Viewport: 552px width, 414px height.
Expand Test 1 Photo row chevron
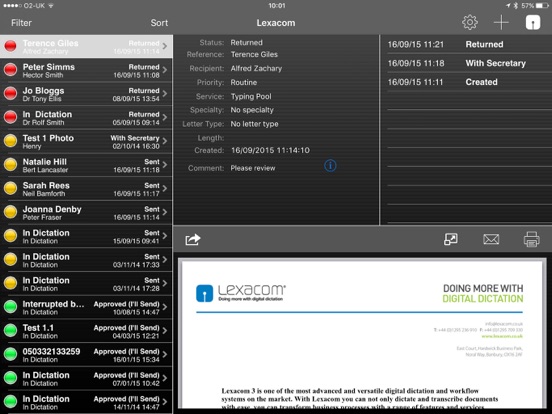tap(165, 141)
